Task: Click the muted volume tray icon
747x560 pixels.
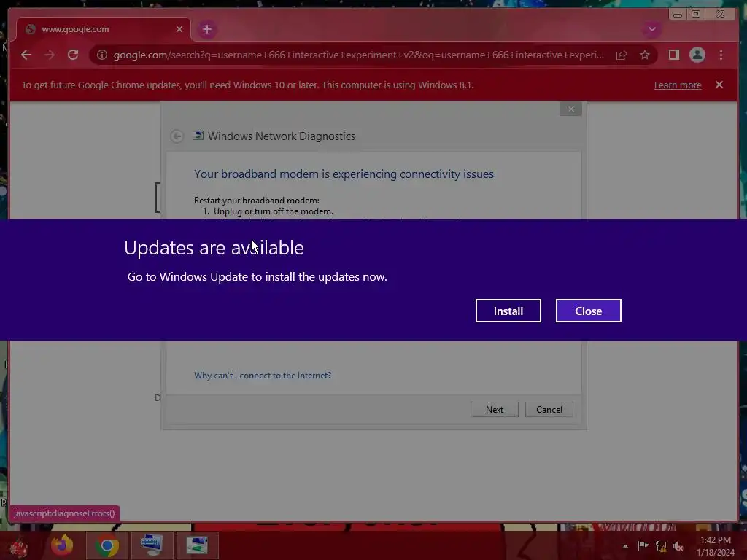Action: pos(678,546)
